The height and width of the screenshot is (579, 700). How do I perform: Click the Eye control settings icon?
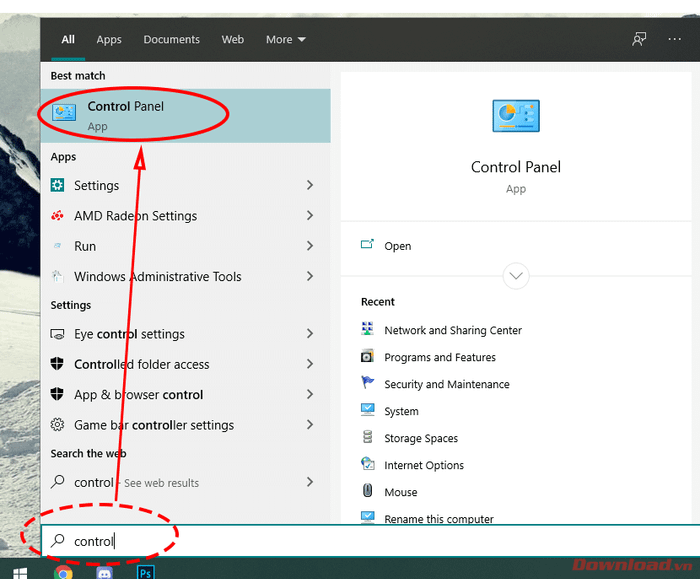click(57, 334)
